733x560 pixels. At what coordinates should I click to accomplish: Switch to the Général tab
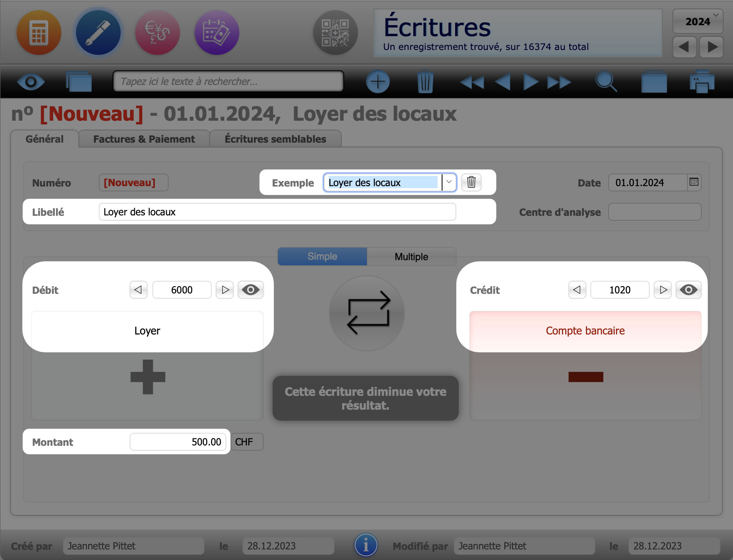[x=45, y=139]
